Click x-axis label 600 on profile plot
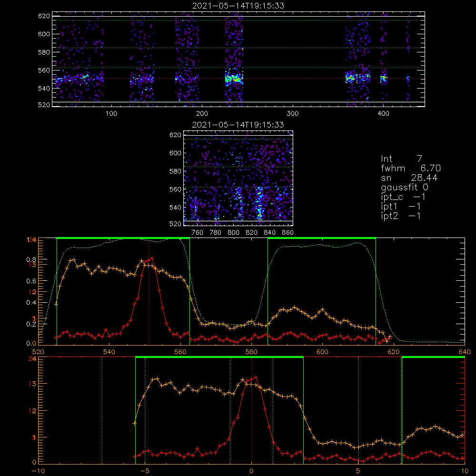The image size is (476, 476). 322,352
